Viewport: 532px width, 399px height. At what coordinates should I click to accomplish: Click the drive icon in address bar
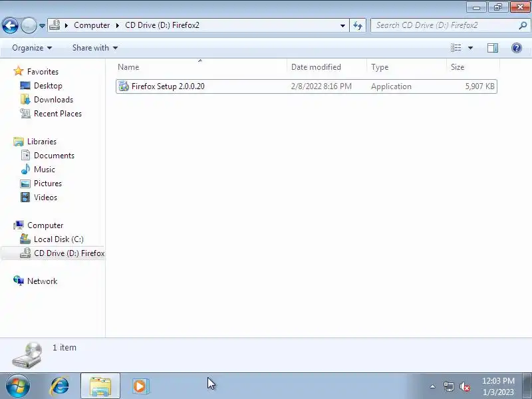[55, 25]
